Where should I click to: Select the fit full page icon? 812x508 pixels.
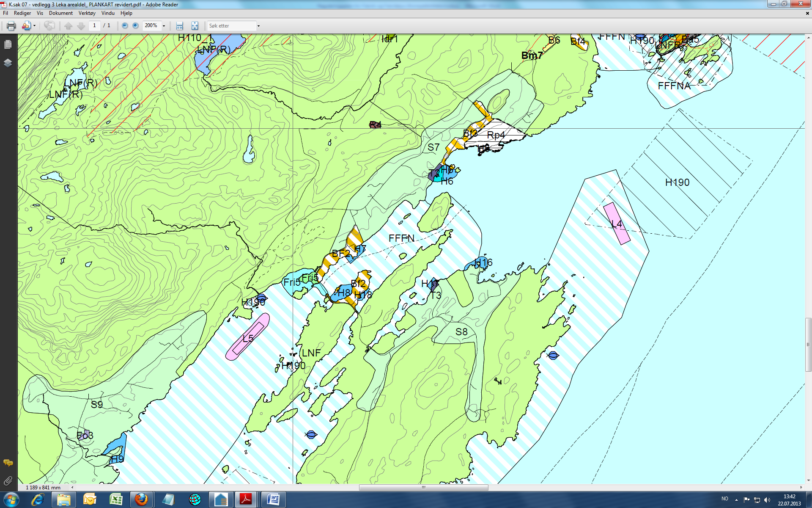[x=195, y=26]
